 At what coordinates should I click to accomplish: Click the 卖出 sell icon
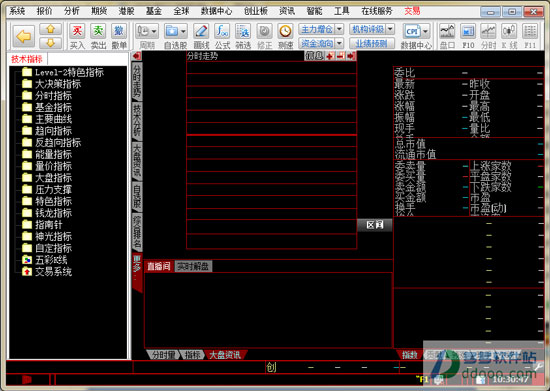[x=98, y=31]
